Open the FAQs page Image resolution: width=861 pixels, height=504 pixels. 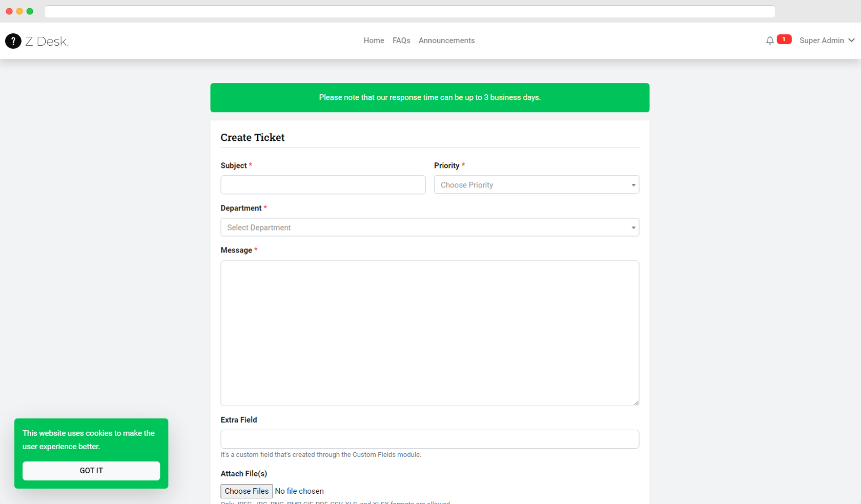[401, 40]
